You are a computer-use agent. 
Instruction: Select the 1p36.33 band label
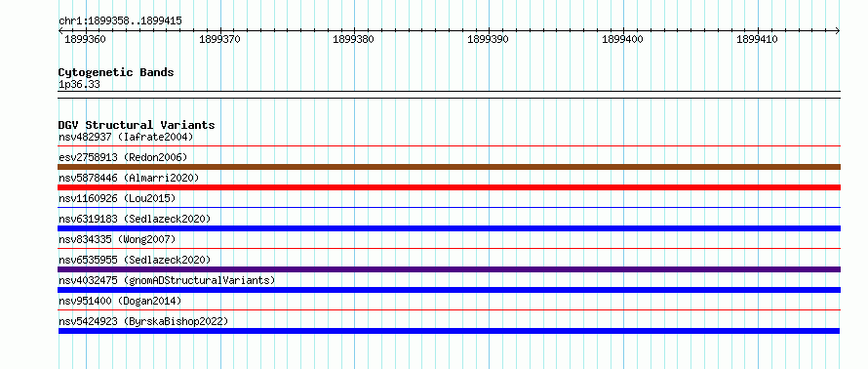pyautogui.click(x=79, y=85)
